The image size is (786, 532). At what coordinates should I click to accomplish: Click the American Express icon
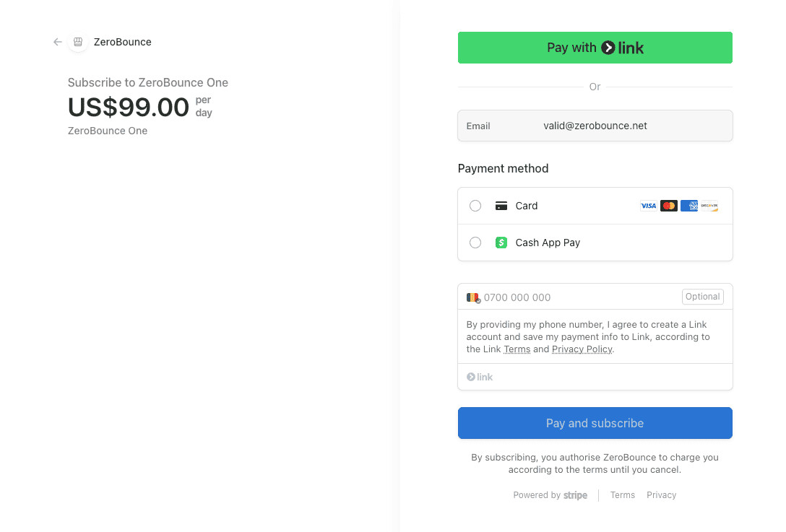(x=688, y=206)
